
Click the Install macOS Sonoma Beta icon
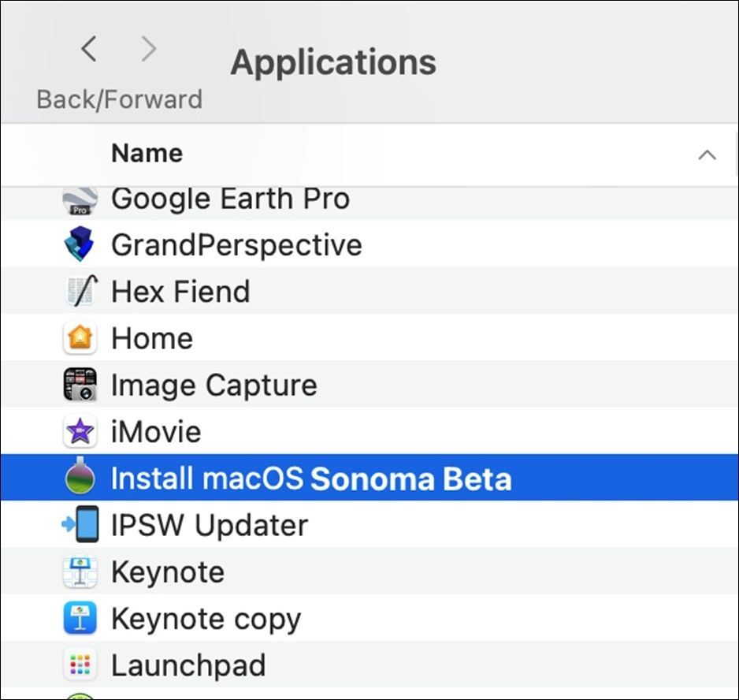point(80,478)
